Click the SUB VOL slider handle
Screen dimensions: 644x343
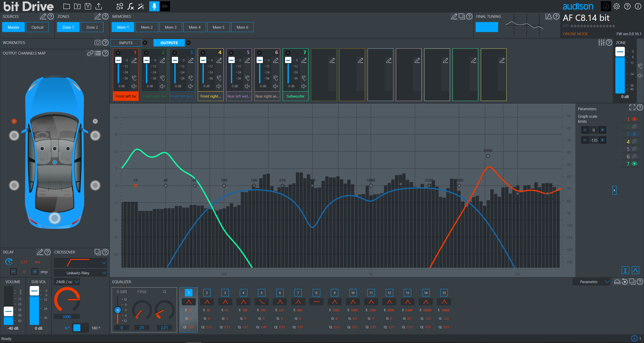coord(34,291)
